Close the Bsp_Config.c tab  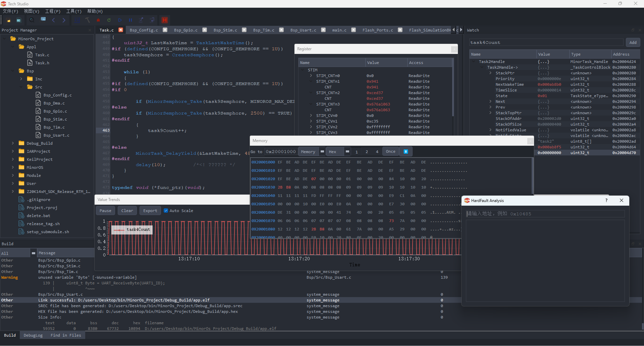pyautogui.click(x=165, y=30)
